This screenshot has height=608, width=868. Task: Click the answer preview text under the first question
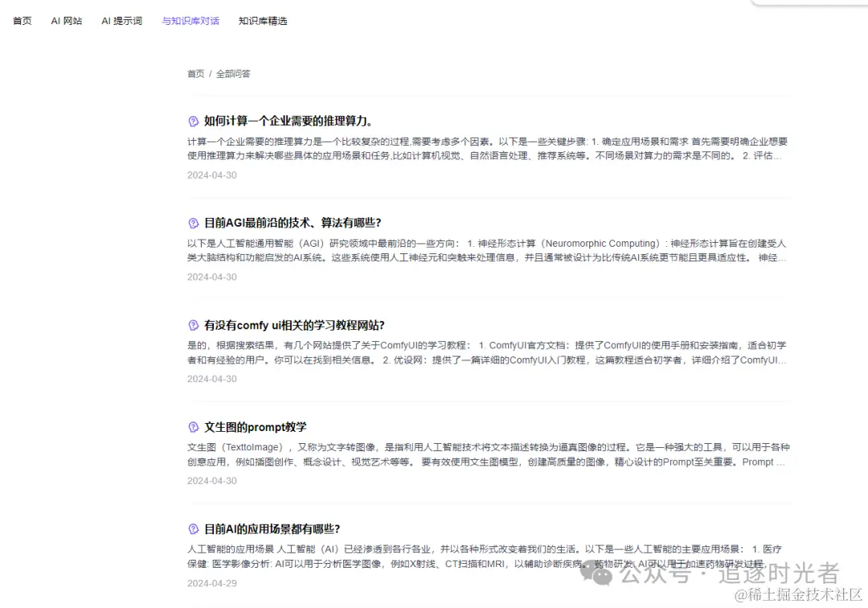pyautogui.click(x=482, y=149)
